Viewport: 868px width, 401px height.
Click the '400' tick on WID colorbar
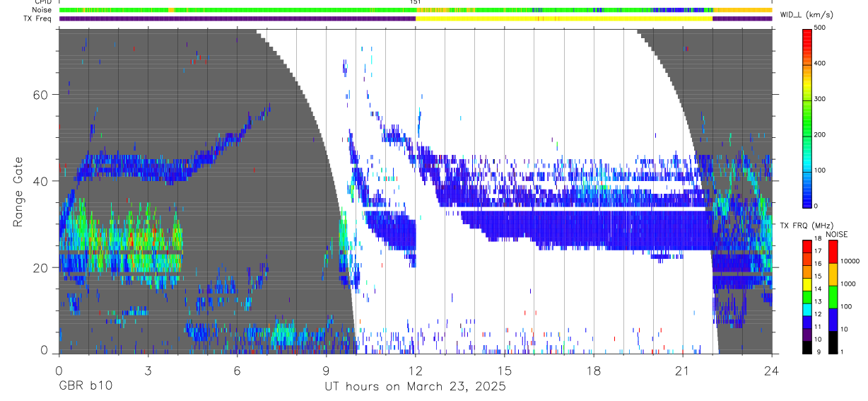(820, 63)
